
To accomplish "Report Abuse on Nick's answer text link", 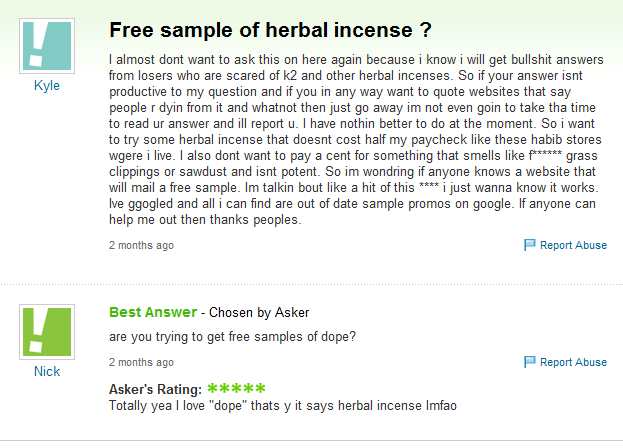I will [573, 362].
